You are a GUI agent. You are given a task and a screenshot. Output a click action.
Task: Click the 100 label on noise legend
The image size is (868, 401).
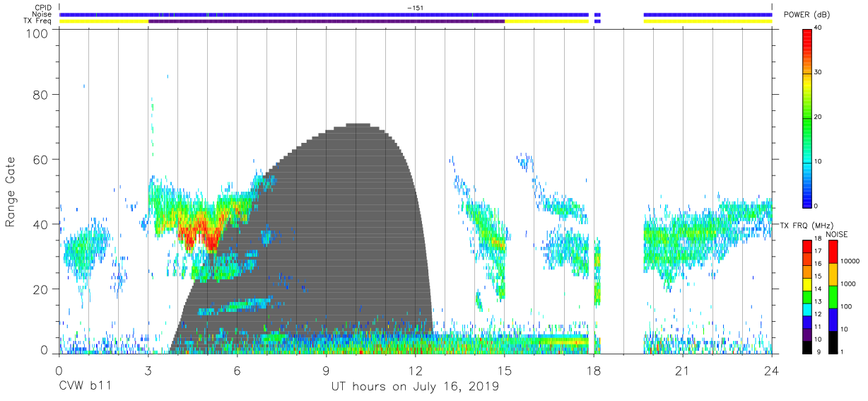845,306
